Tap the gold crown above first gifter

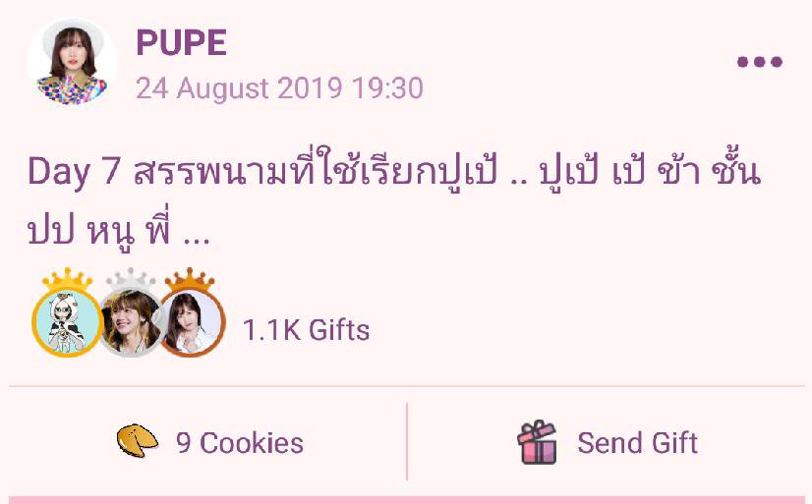(x=67, y=279)
